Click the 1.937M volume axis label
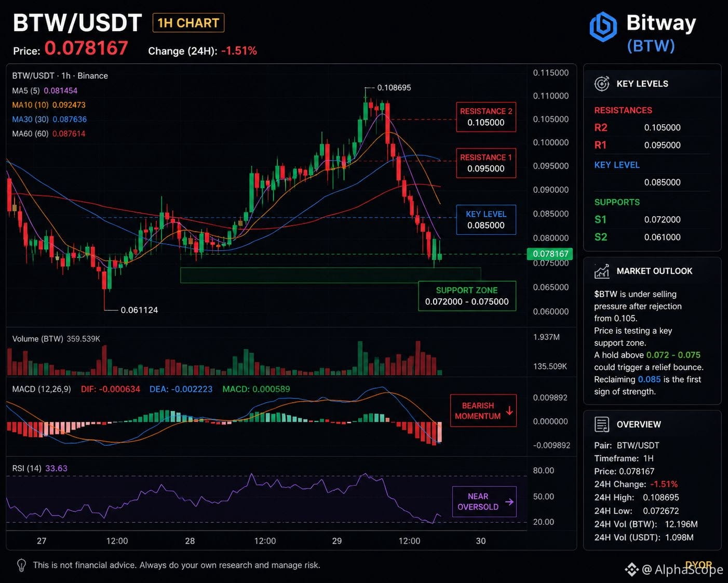The width and height of the screenshot is (728, 583). [546, 337]
